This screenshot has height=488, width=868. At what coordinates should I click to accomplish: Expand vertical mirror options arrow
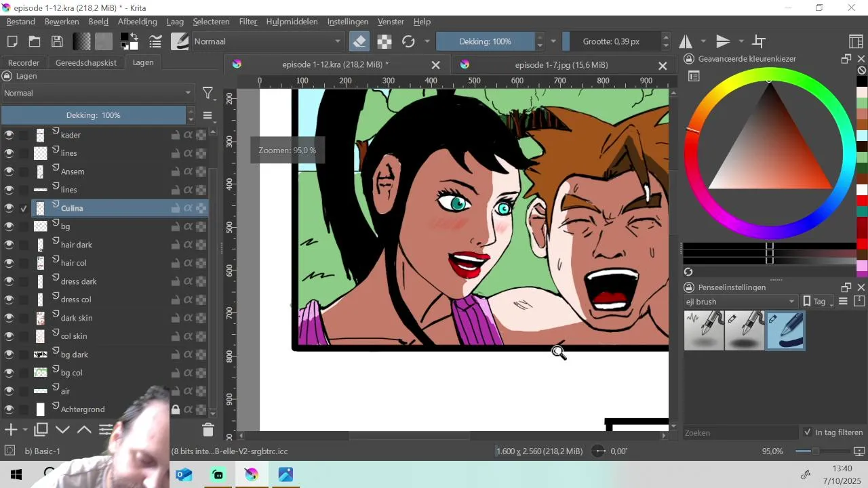pyautogui.click(x=741, y=41)
